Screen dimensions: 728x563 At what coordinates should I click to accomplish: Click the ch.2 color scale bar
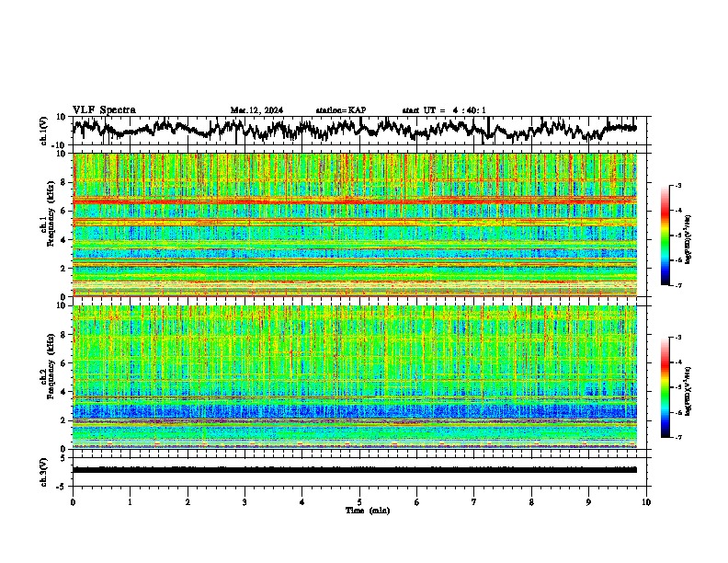[x=665, y=387]
